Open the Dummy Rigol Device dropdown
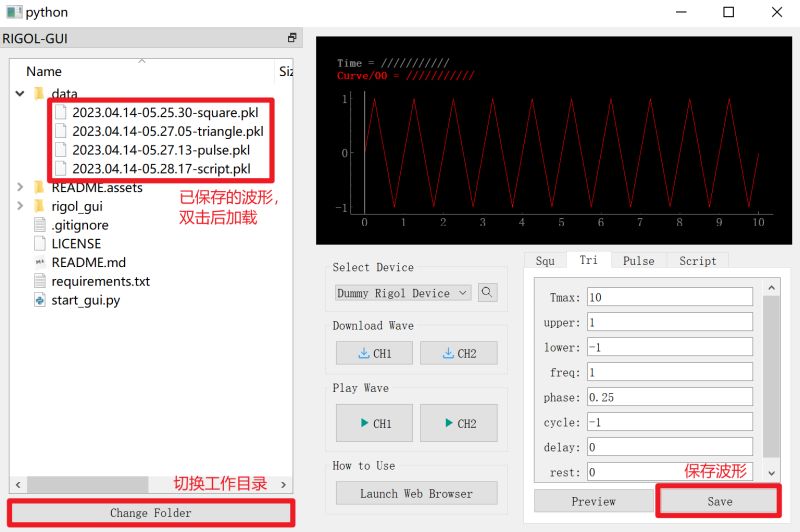The height and width of the screenshot is (532, 800). click(x=403, y=293)
